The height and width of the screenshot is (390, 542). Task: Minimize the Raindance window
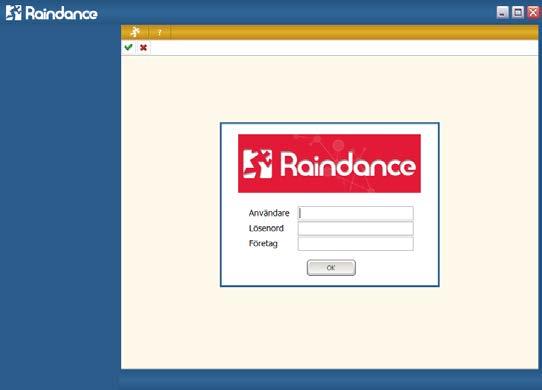pos(503,12)
